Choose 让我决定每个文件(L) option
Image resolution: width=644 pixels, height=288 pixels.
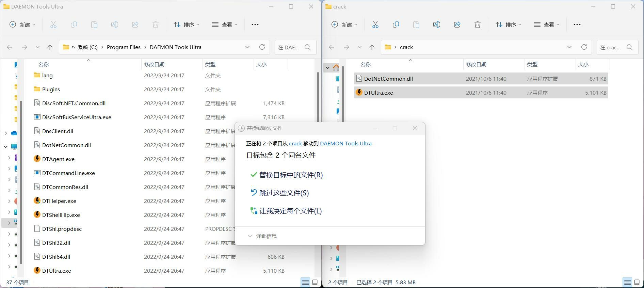pos(290,211)
